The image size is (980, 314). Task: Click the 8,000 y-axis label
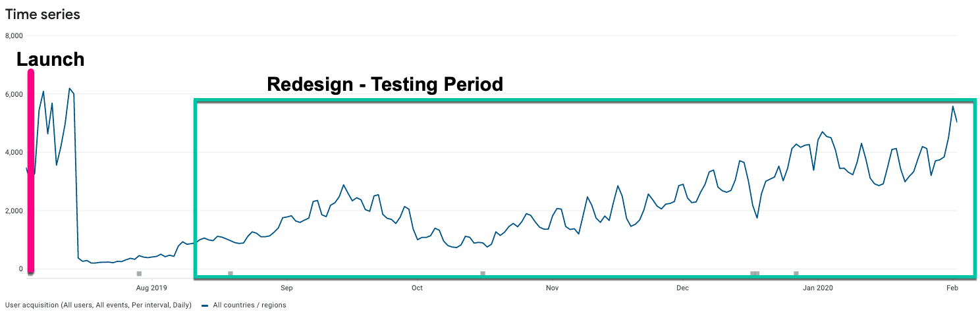(x=14, y=36)
